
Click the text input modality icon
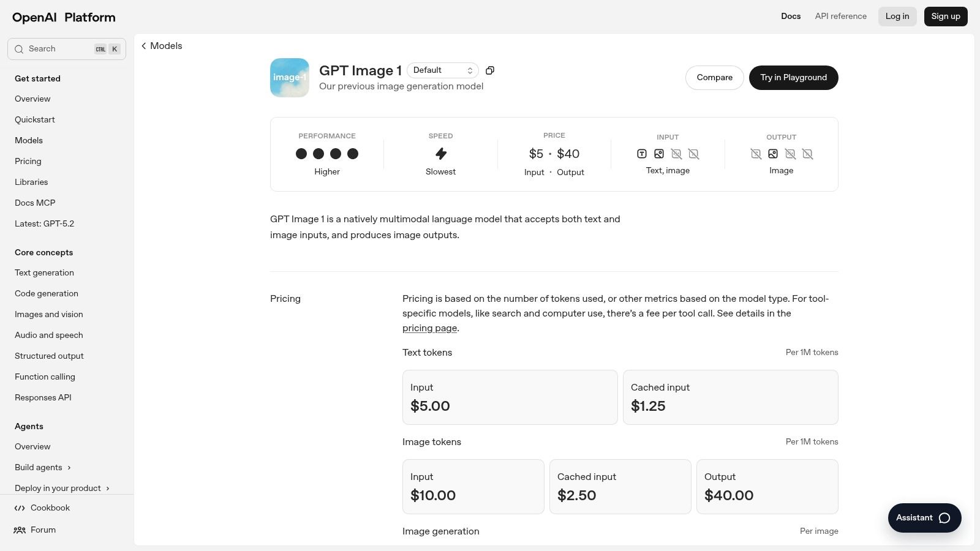[642, 154]
